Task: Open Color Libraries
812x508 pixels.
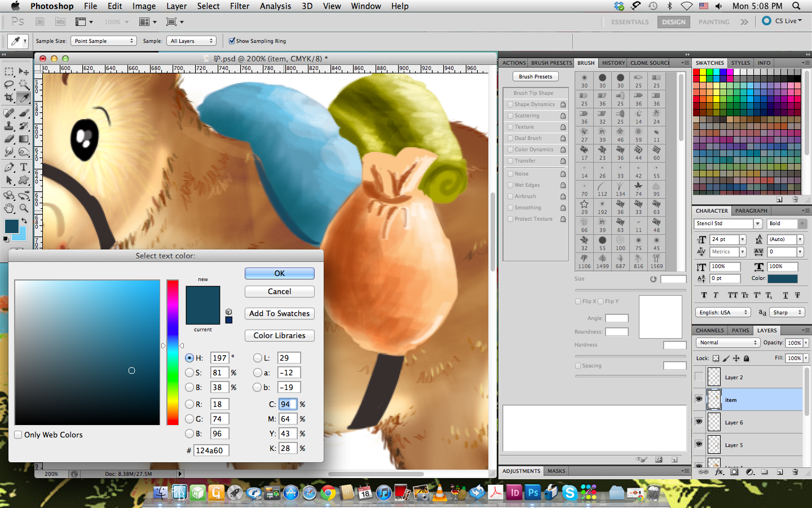Action: tap(280, 335)
